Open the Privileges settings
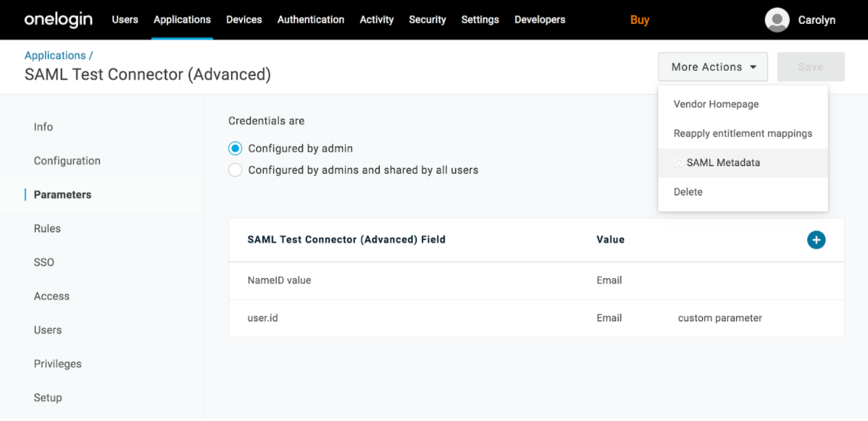 coord(57,364)
